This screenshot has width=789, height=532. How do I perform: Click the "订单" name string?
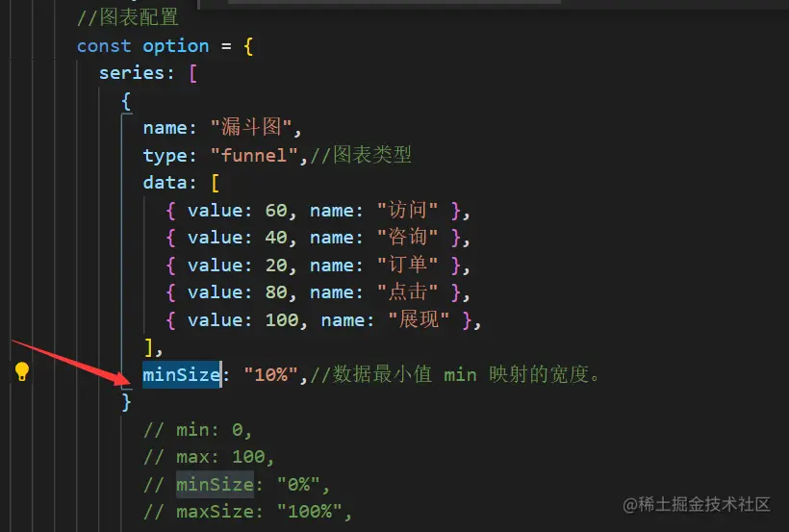tap(407, 265)
